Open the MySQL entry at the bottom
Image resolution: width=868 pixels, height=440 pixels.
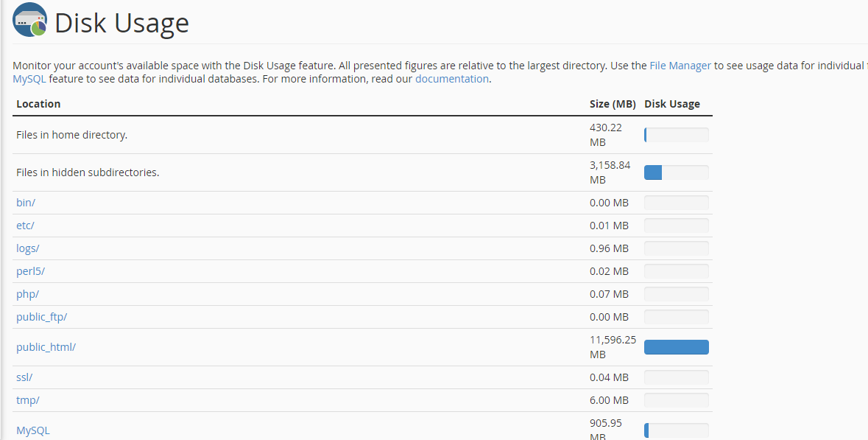(33, 430)
